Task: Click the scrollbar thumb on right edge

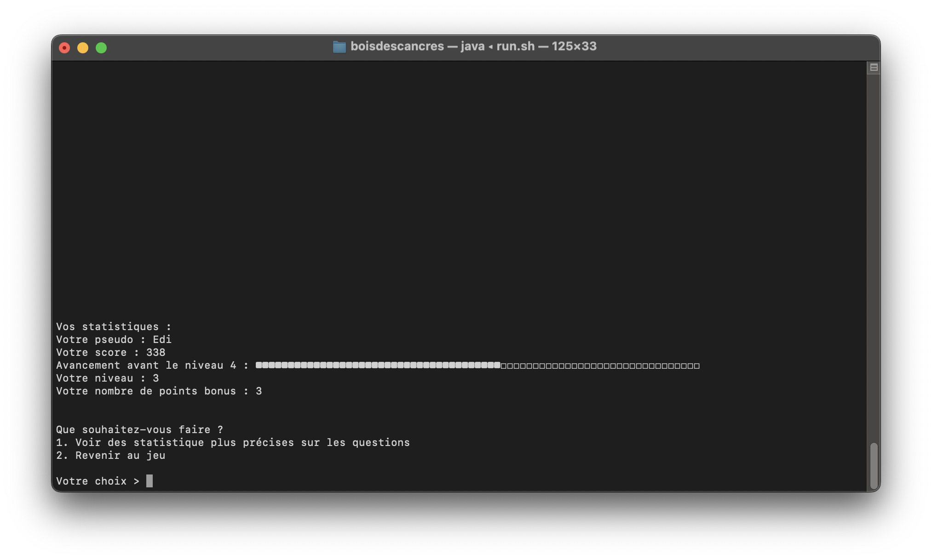Action: 874,466
